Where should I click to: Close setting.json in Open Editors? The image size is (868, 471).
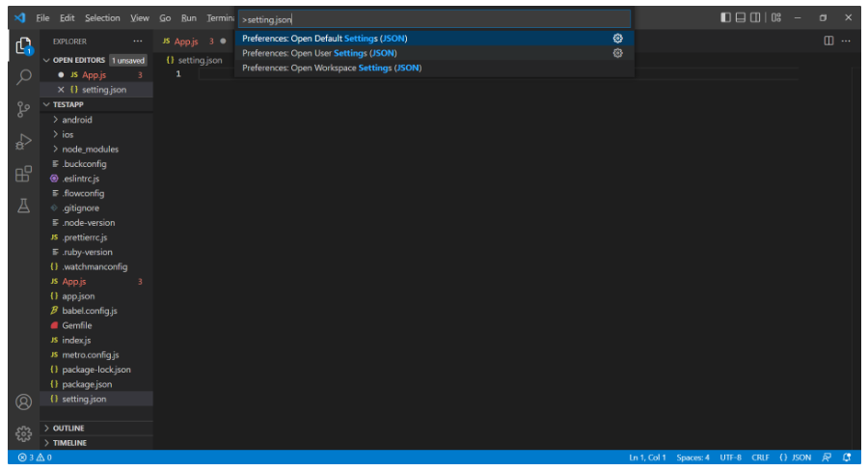61,89
